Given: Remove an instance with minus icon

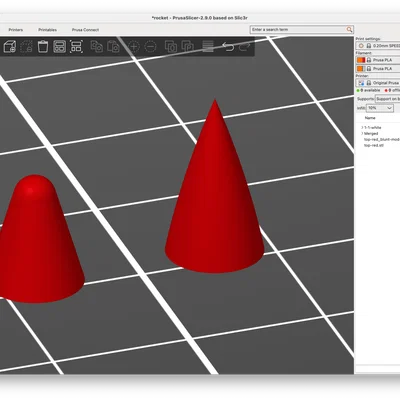Looking at the screenshot, I should (x=150, y=47).
